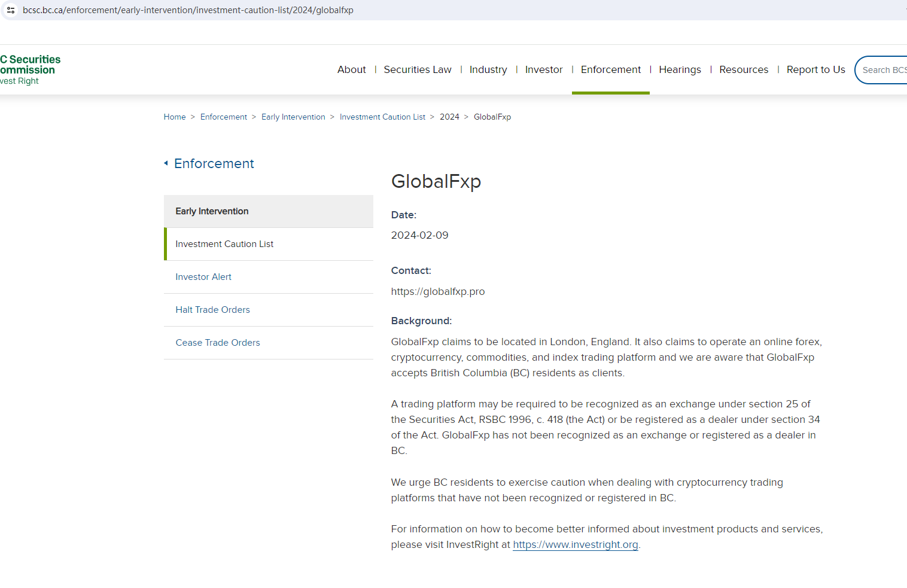Open Halt Trade Orders in the sidebar

pyautogui.click(x=269, y=310)
